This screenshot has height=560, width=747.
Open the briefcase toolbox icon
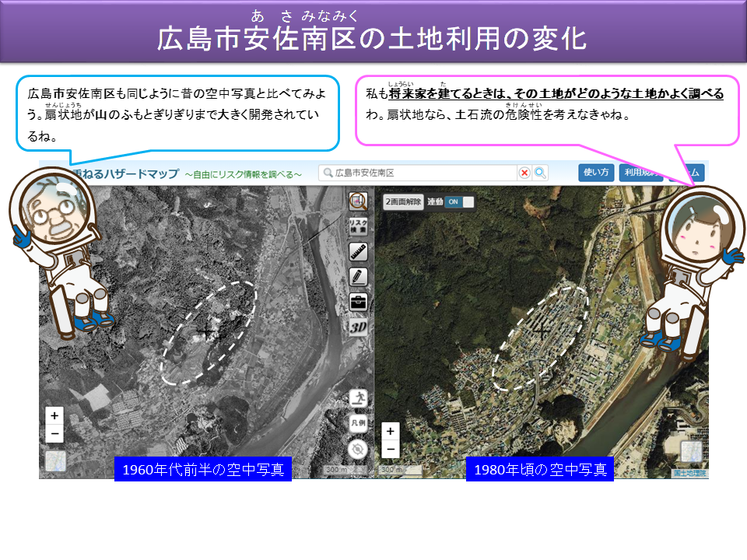coord(358,302)
